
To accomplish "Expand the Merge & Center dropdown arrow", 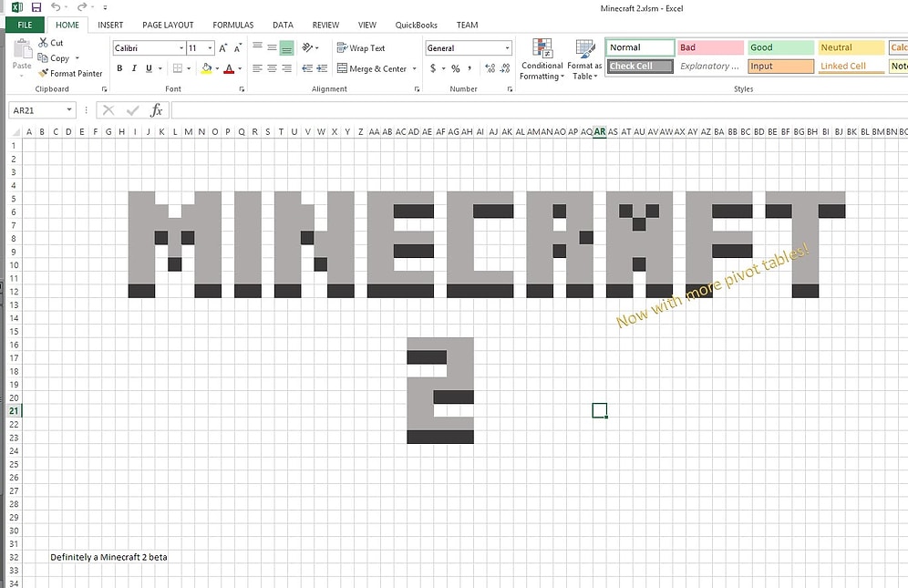I will click(414, 68).
